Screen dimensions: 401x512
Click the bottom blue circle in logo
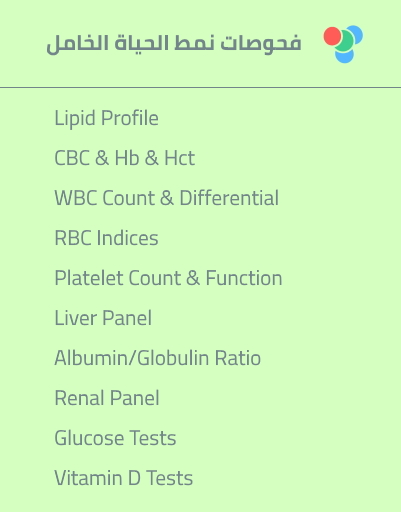click(344, 56)
